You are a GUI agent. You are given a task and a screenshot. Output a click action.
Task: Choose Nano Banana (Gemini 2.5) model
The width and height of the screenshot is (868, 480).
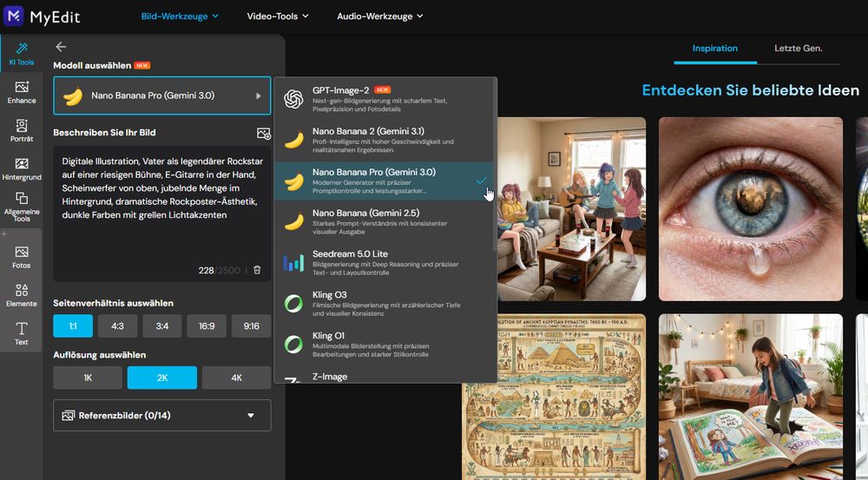click(x=385, y=221)
